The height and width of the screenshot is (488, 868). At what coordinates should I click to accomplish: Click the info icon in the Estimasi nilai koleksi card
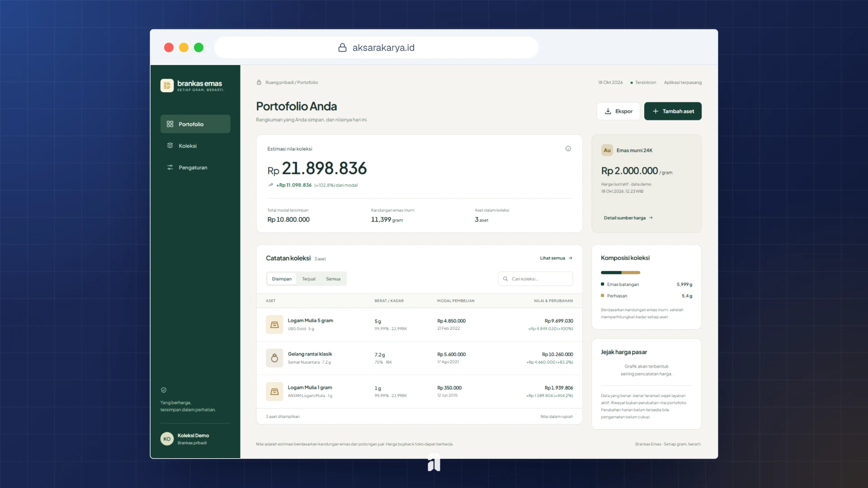568,149
